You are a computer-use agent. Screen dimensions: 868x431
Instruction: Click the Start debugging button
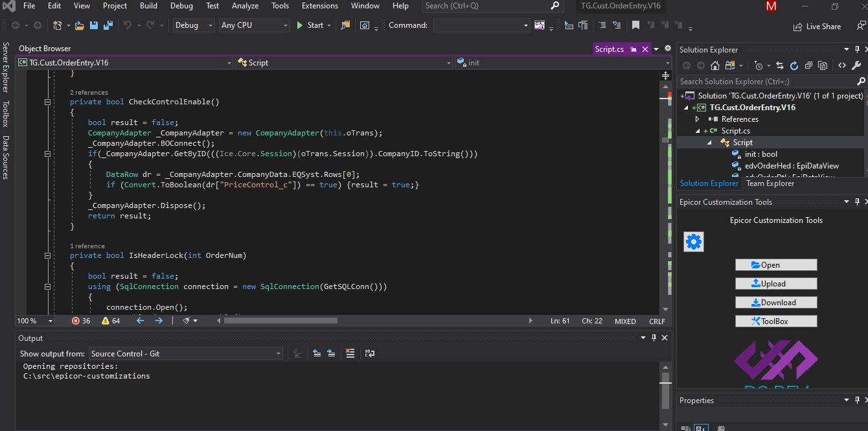point(310,25)
